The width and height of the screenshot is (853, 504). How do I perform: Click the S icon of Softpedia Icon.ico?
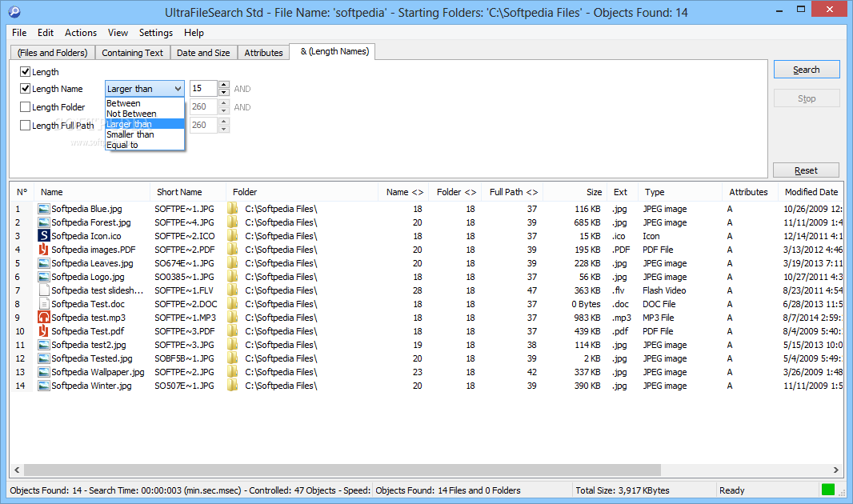click(x=43, y=236)
